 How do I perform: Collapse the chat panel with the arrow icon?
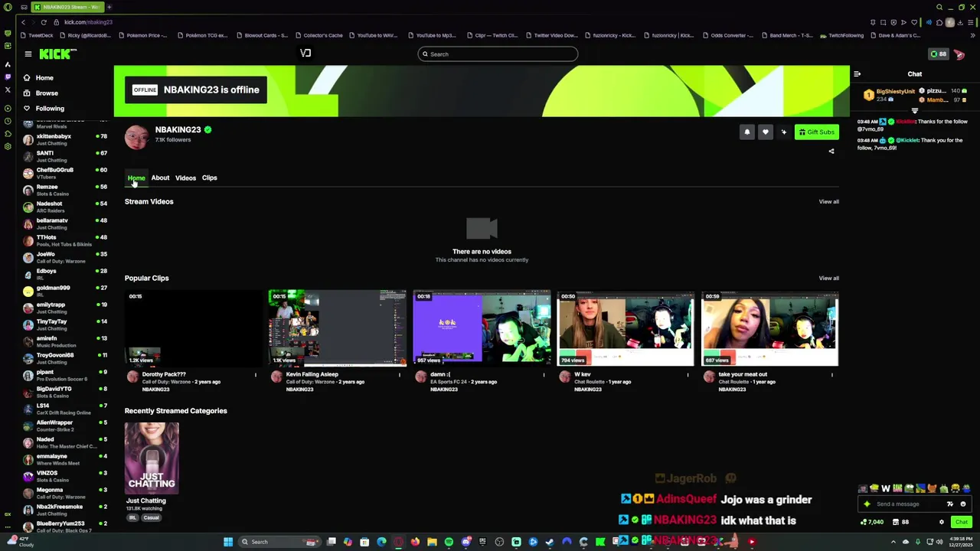coord(857,74)
